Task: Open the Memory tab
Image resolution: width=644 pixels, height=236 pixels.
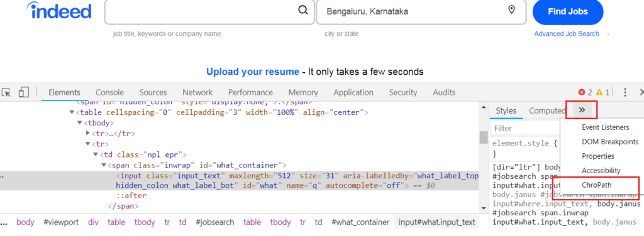Action: 303,92
